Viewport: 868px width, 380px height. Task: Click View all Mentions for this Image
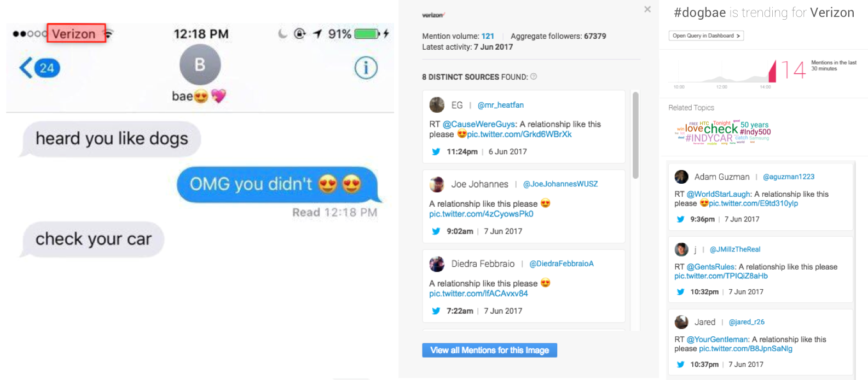pyautogui.click(x=489, y=350)
